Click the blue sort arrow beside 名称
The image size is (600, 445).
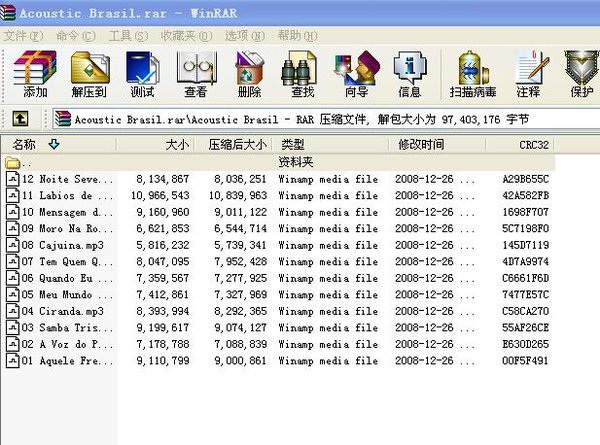click(54, 144)
